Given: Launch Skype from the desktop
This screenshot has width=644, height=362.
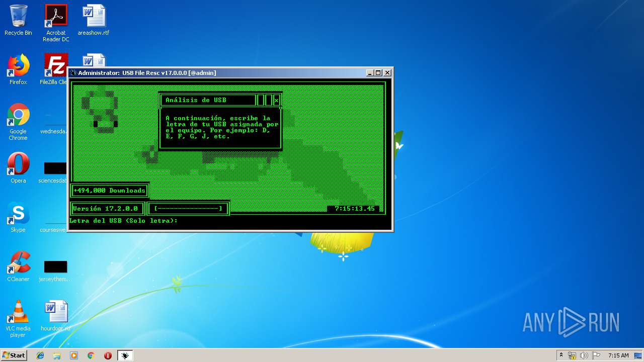Looking at the screenshot, I should (x=18, y=217).
